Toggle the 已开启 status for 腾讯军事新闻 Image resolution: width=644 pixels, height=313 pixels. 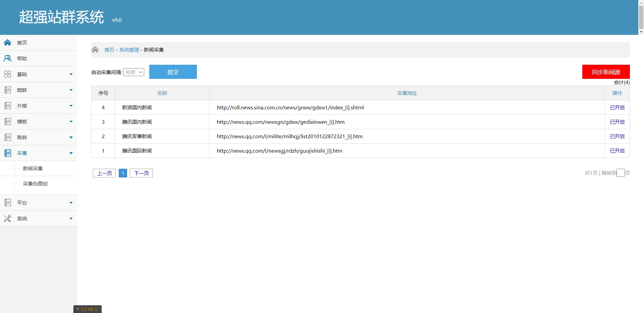[x=617, y=136]
